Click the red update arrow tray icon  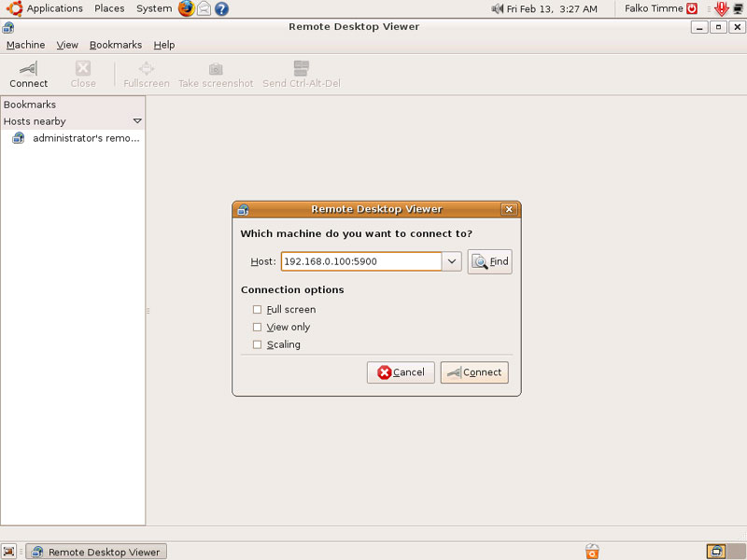pyautogui.click(x=722, y=8)
